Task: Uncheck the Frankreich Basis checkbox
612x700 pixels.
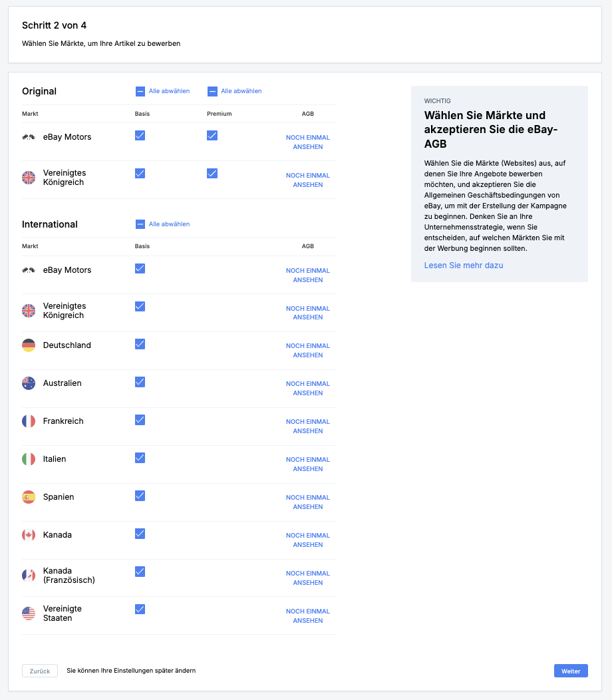Action: [140, 420]
